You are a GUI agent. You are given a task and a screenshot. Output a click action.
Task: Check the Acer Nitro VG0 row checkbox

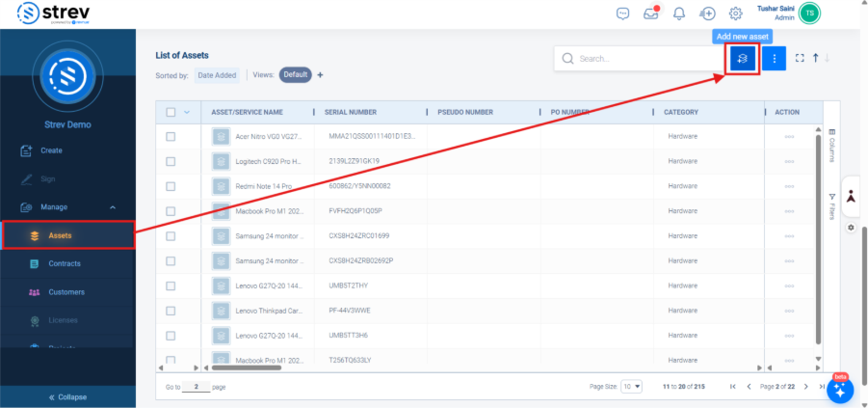(x=171, y=137)
